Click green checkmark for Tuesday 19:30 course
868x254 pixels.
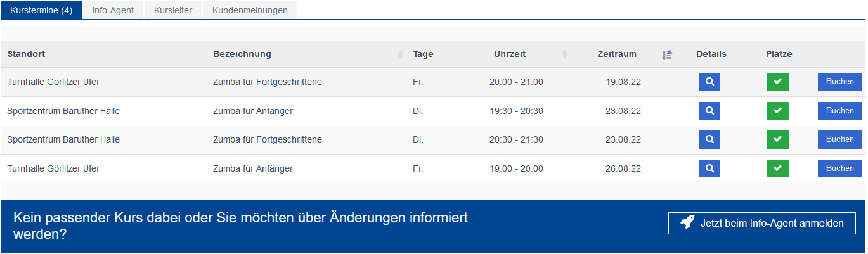coord(778,111)
